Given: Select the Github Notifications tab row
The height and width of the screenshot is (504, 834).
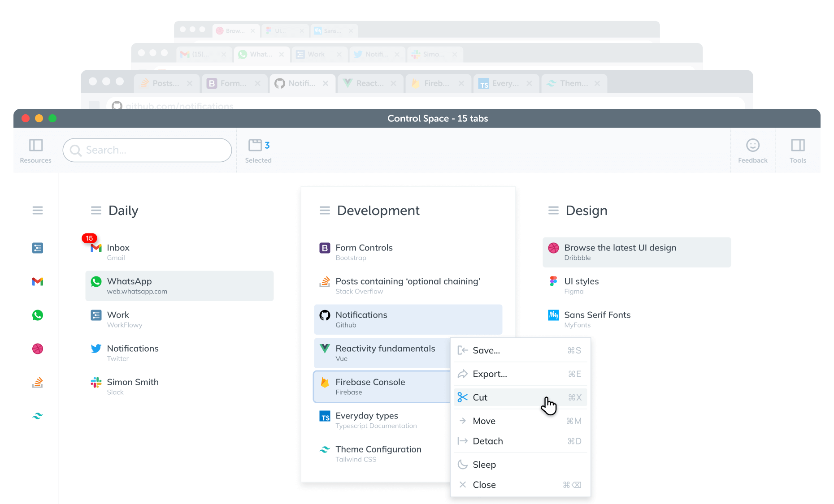Looking at the screenshot, I should [408, 319].
